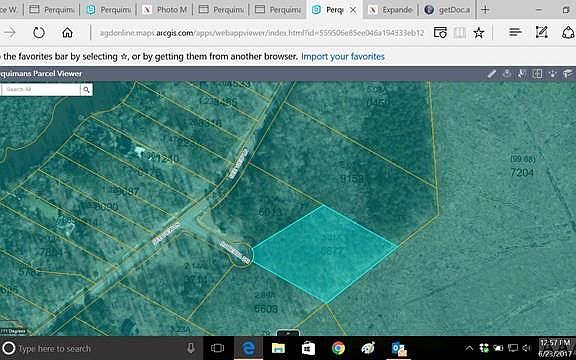Click the Import your favorites link
The width and height of the screenshot is (576, 360).
click(343, 57)
